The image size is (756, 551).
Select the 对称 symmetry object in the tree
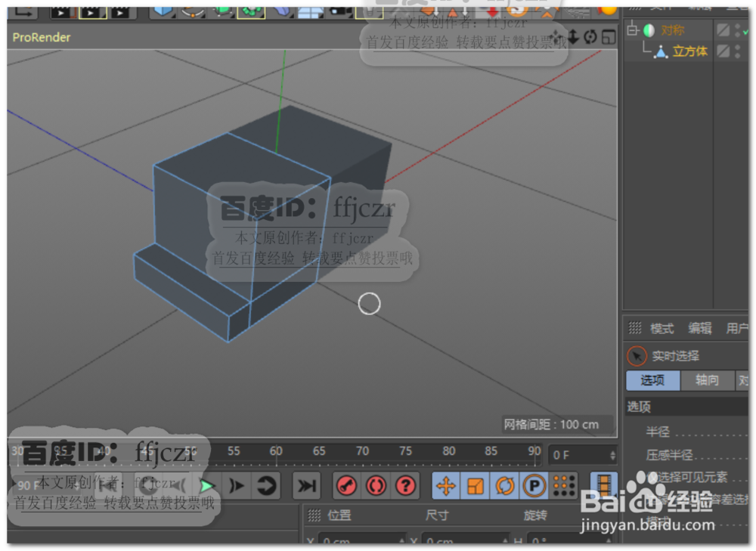(673, 30)
